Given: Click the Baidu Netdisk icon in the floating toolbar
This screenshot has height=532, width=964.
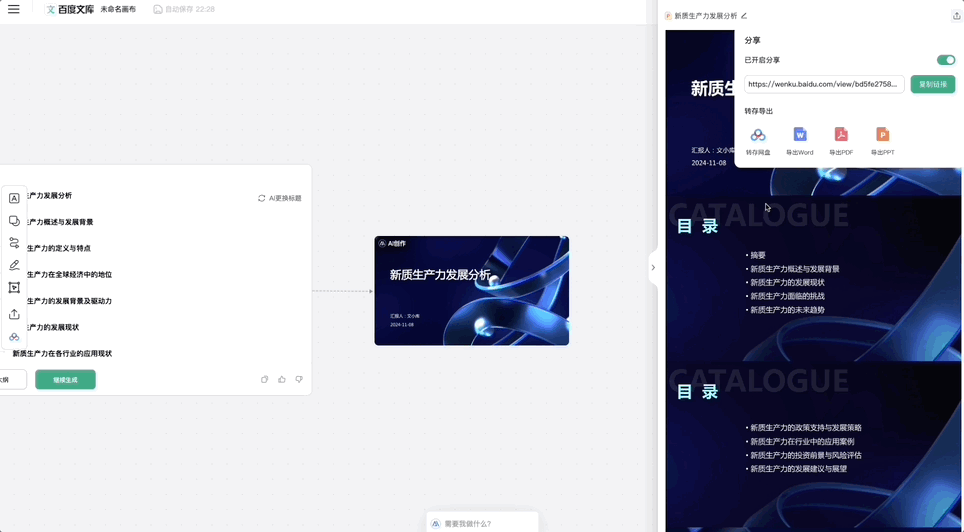Looking at the screenshot, I should (x=14, y=337).
